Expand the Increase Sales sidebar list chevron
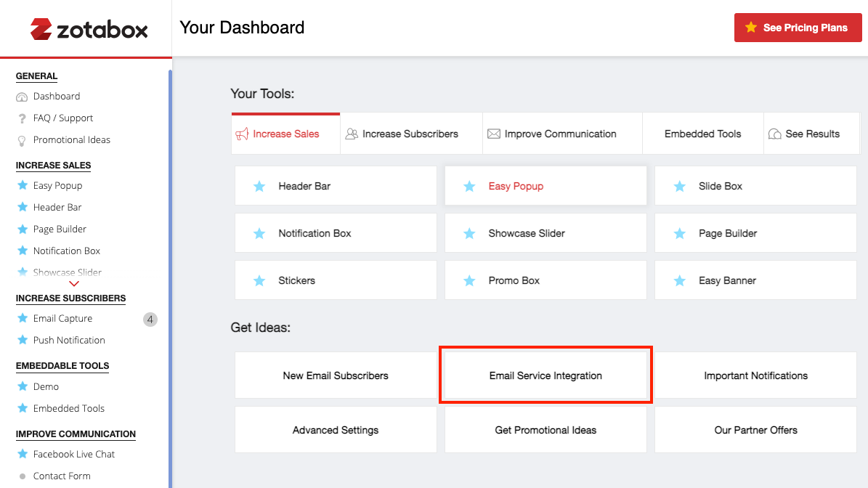 73,284
